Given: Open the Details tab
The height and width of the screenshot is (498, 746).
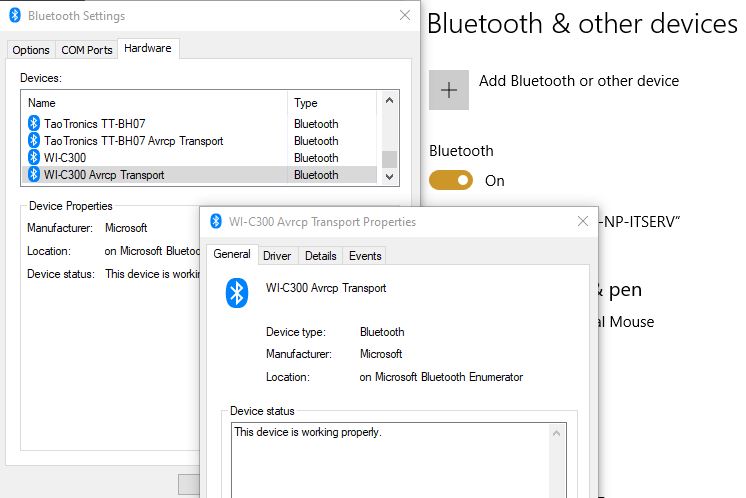Looking at the screenshot, I should [321, 256].
